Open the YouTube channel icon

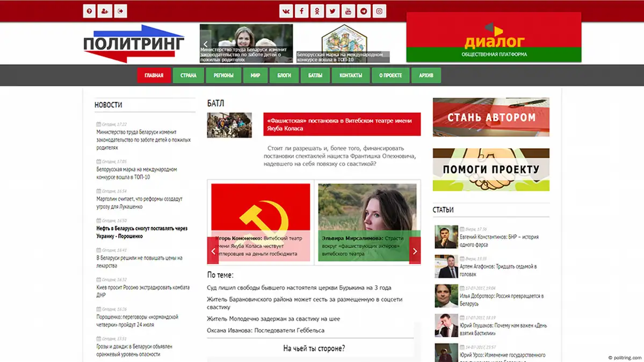click(348, 11)
